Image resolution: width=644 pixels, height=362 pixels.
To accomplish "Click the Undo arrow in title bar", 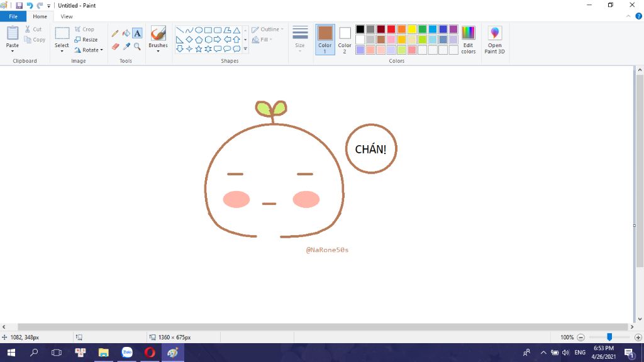I will (30, 5).
